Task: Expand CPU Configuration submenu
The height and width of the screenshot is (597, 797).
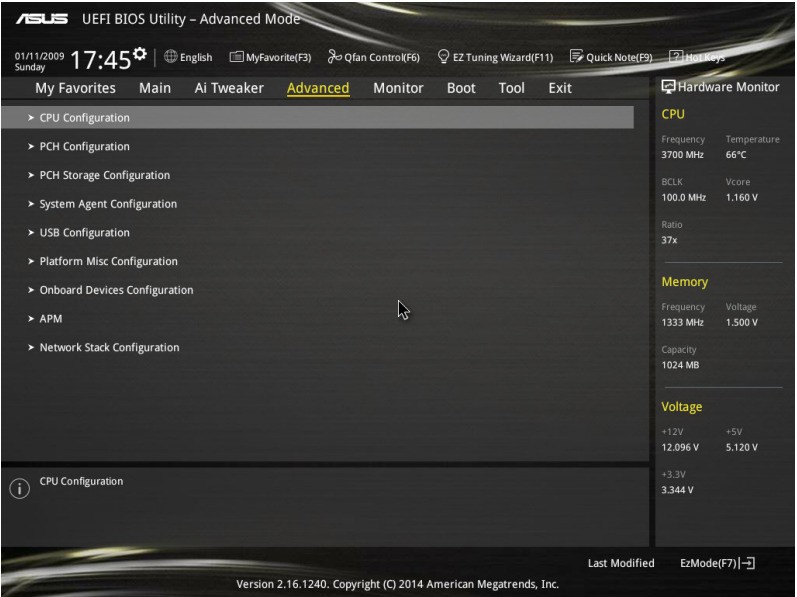Action: coord(317,117)
